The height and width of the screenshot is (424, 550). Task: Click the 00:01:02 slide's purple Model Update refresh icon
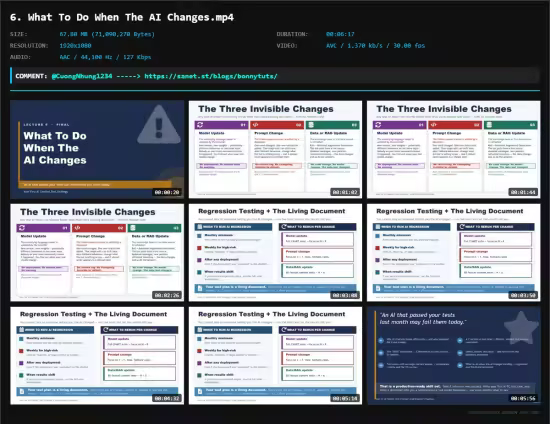[200, 125]
